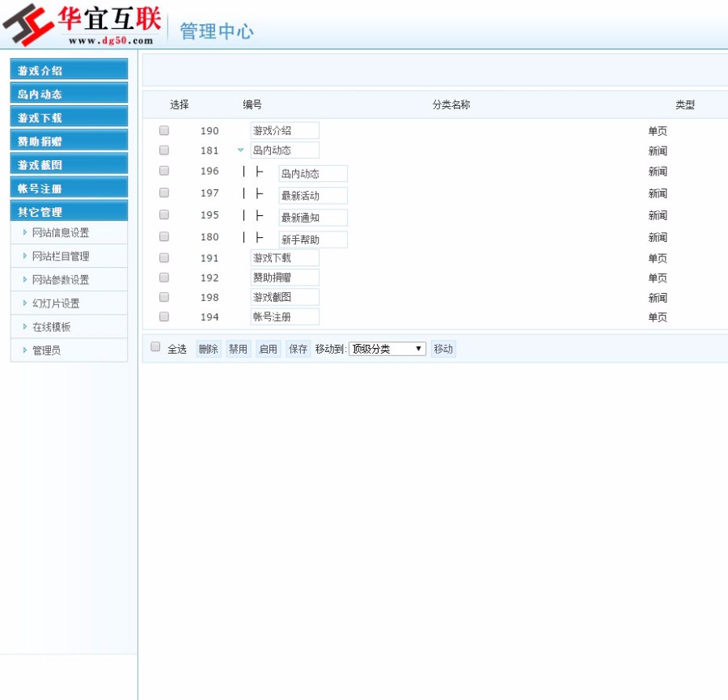Expand the 其它管理 sidebar section
Viewport: 728px width, 700px height.
pyautogui.click(x=69, y=212)
